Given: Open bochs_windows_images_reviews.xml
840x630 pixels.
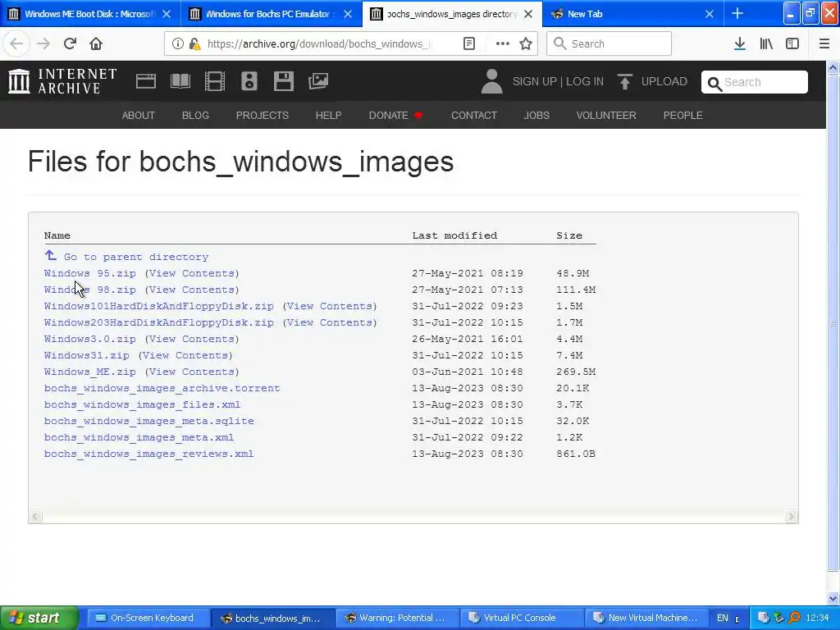Looking at the screenshot, I should coord(149,454).
